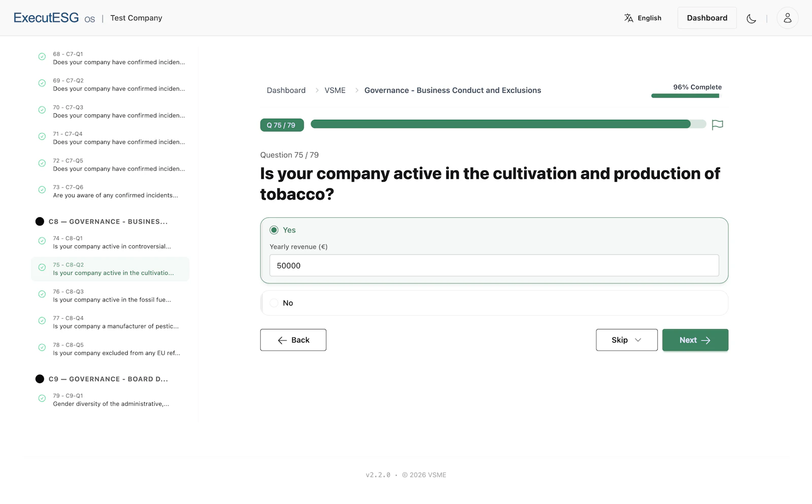This screenshot has height=504, width=812.
Task: Click check icon for 70 - C7-Q3
Action: point(42,110)
